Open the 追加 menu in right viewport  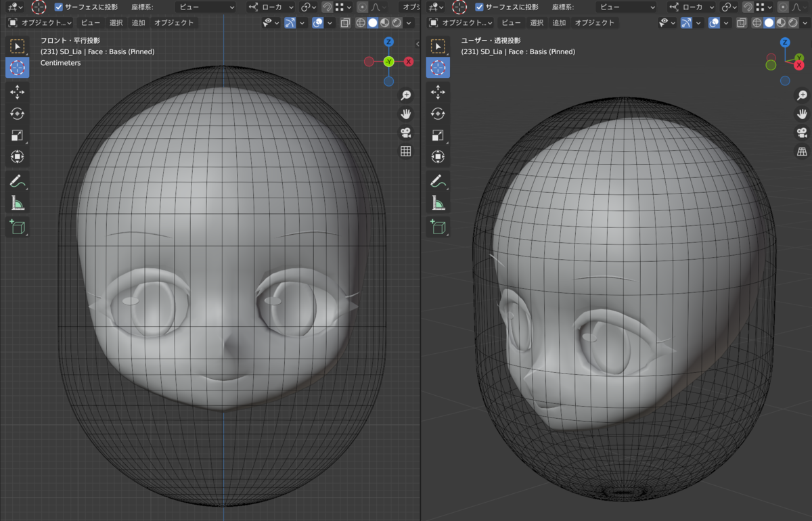tap(558, 23)
